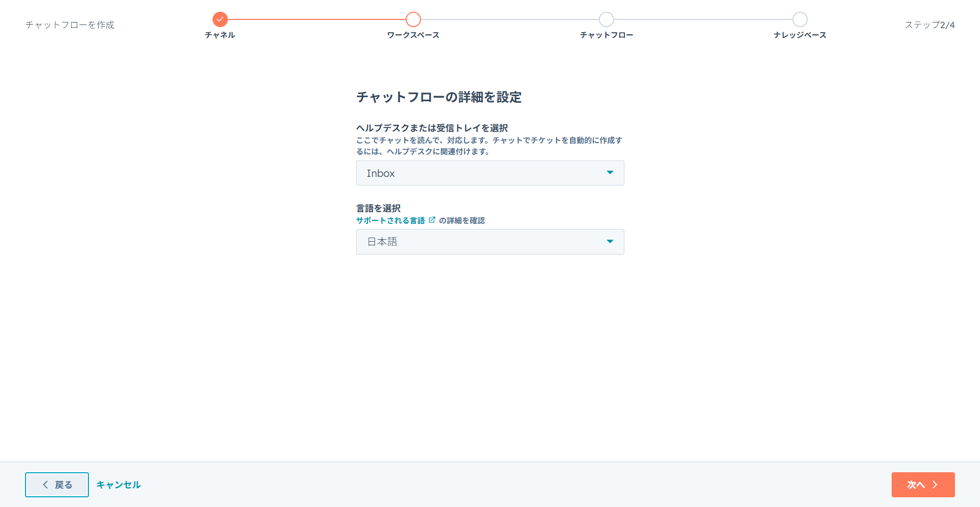Open the Inbox helpdesk selection dropdown
Image resolution: width=980 pixels, height=507 pixels.
[x=489, y=173]
